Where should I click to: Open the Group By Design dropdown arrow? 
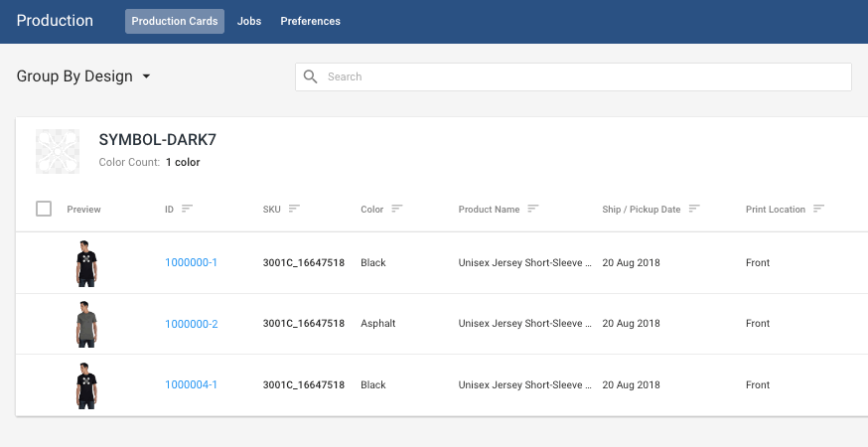point(146,75)
